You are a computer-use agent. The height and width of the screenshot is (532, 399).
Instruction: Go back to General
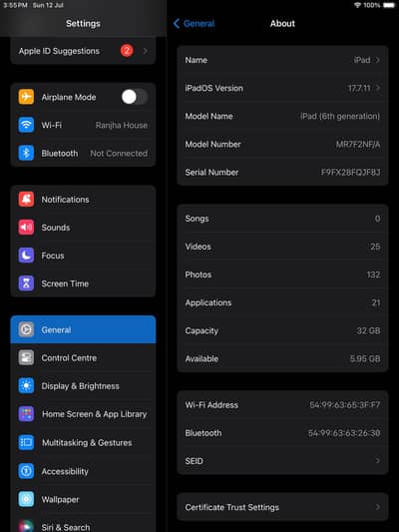(x=194, y=23)
